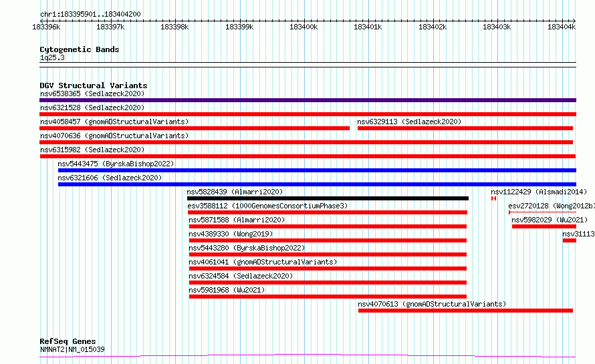Open the nsv6321528 (Sedlazeck2020) label
The width and height of the screenshot is (595, 364).
point(92,108)
